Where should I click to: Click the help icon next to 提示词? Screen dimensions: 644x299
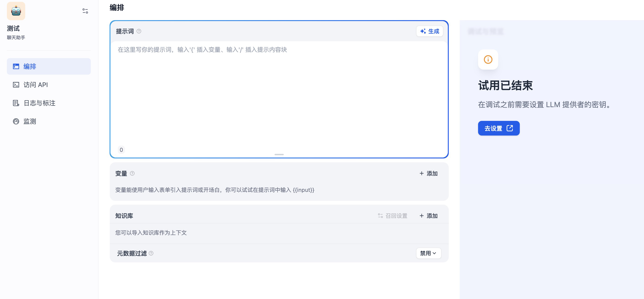(x=139, y=31)
